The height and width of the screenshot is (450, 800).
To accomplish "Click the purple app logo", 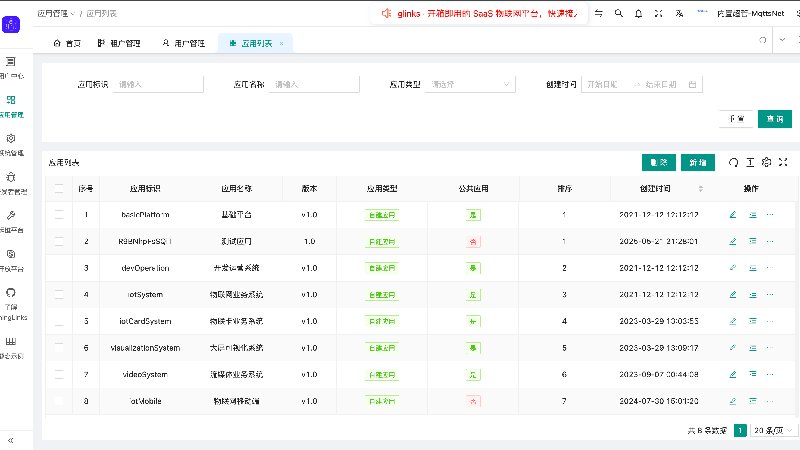I will [x=11, y=24].
